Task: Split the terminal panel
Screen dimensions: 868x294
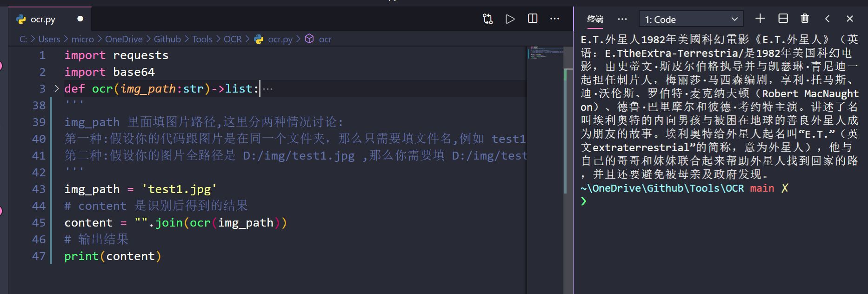Action: (783, 19)
